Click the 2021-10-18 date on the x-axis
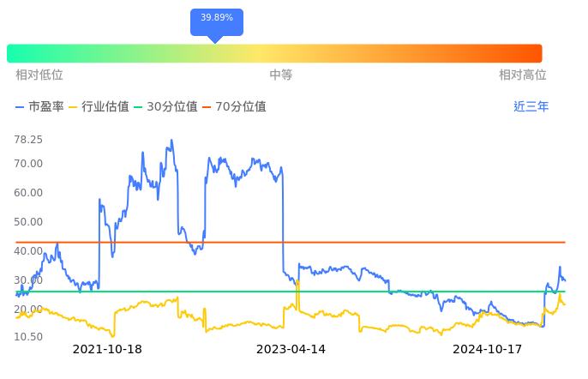The image size is (588, 379). tap(107, 349)
